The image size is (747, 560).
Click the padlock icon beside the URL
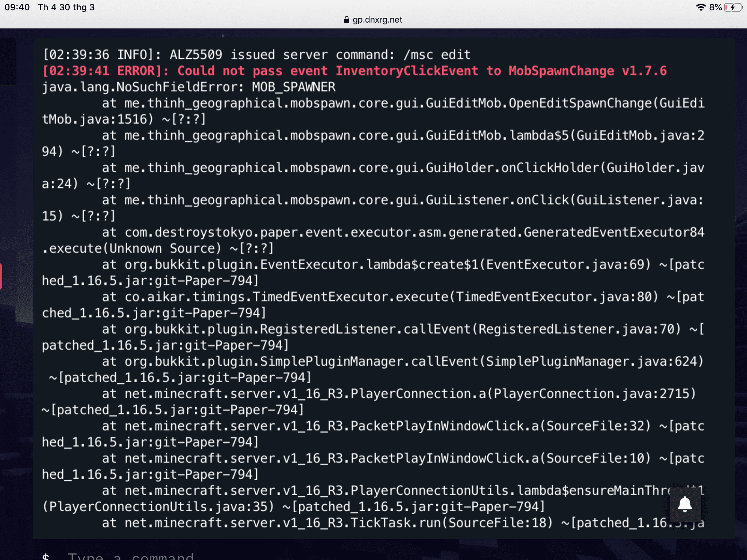coord(347,20)
